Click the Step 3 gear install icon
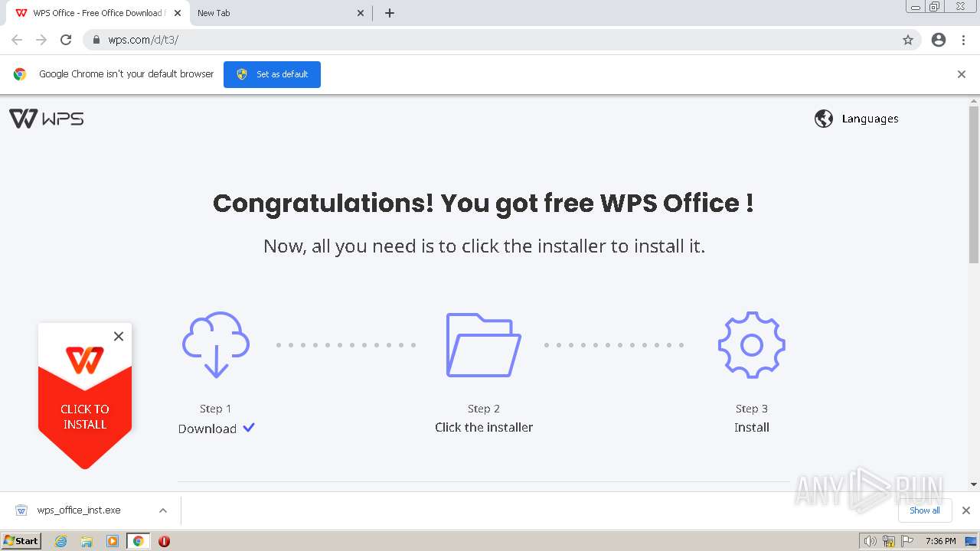Viewport: 980px width, 551px height. tap(752, 344)
